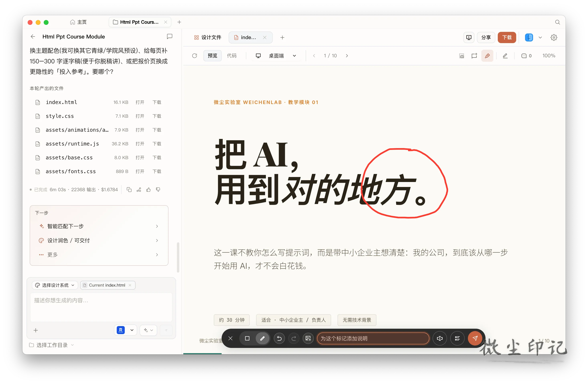Undo the last annotation stroke
The height and width of the screenshot is (384, 588).
point(279,338)
